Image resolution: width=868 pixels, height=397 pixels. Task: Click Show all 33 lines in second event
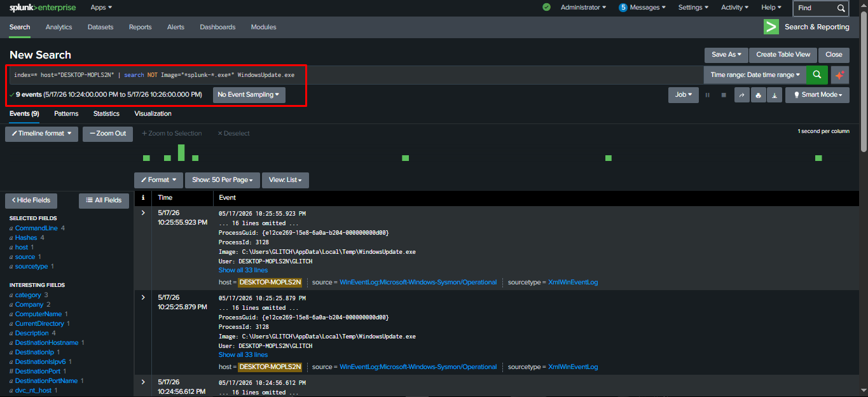243,355
